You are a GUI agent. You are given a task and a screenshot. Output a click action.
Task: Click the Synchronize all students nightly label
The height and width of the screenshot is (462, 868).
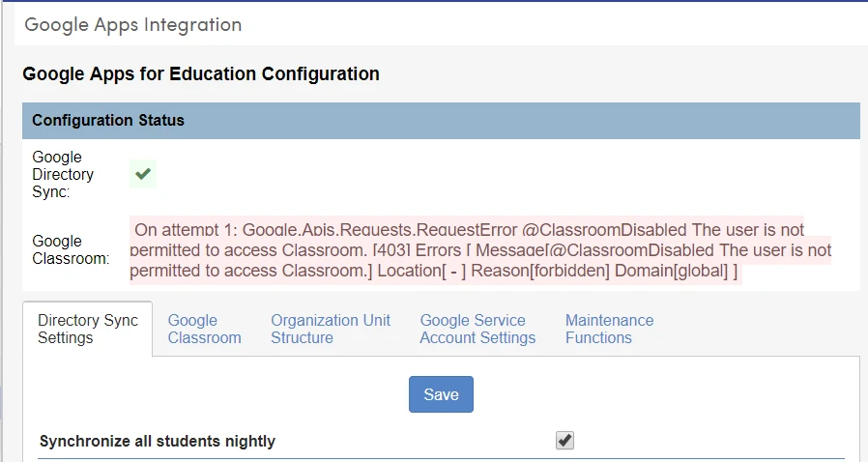[x=158, y=441]
